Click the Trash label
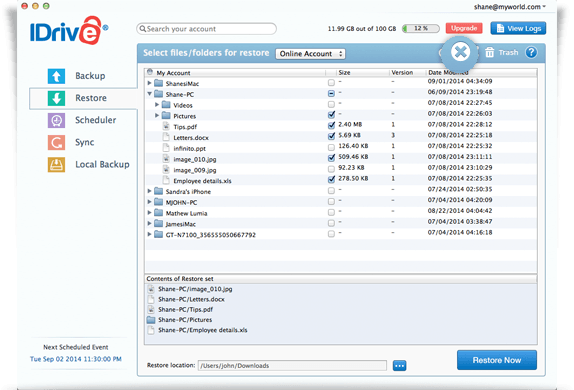Screen dimensions: 574x390 point(508,52)
